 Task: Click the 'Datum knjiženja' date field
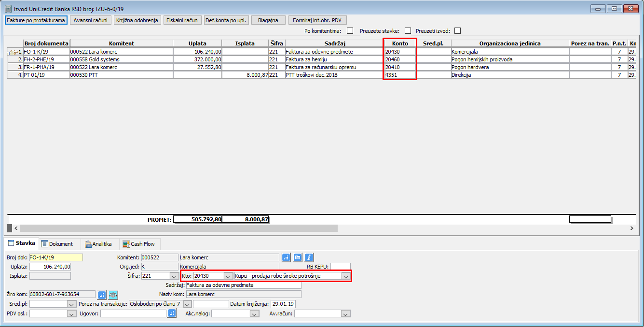[x=283, y=304]
